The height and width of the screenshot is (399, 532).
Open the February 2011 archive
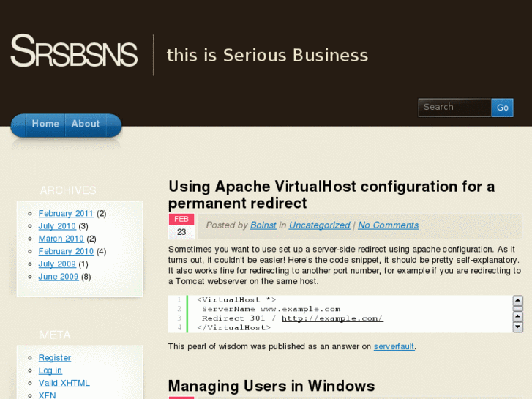point(66,214)
